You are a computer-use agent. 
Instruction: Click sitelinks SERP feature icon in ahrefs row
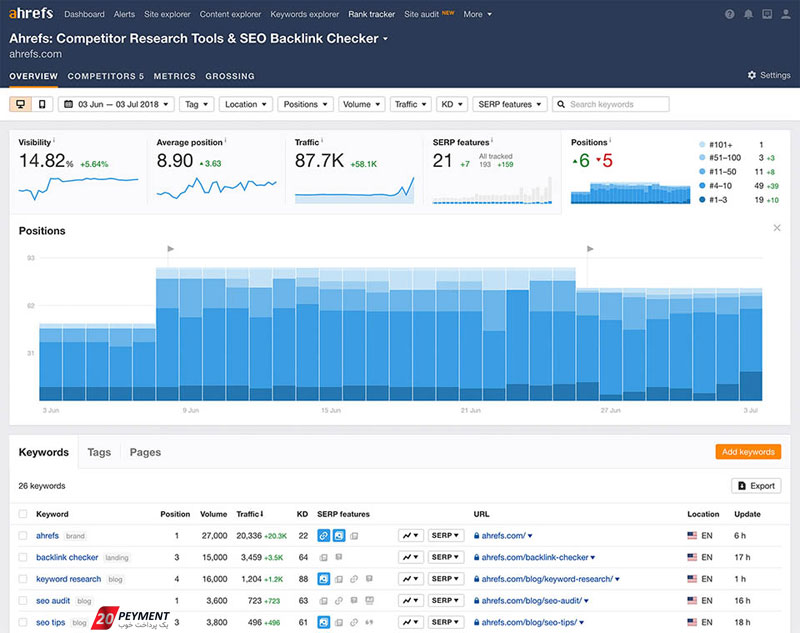tap(323, 536)
